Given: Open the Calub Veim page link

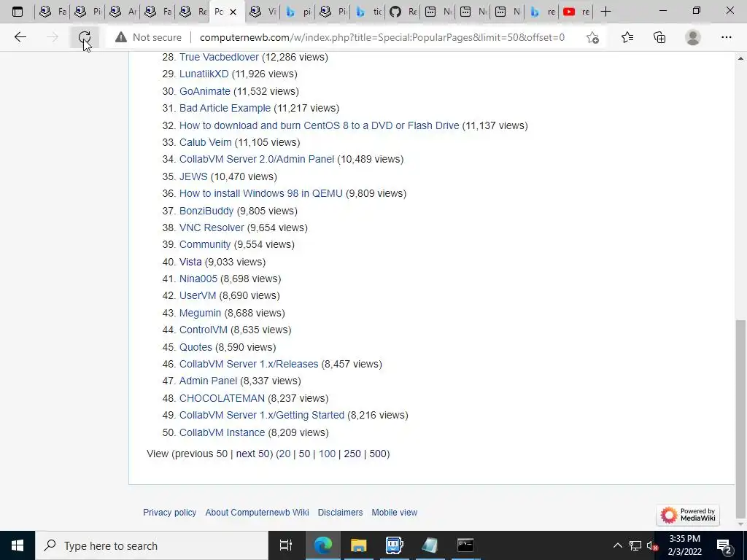Looking at the screenshot, I should 205,142.
